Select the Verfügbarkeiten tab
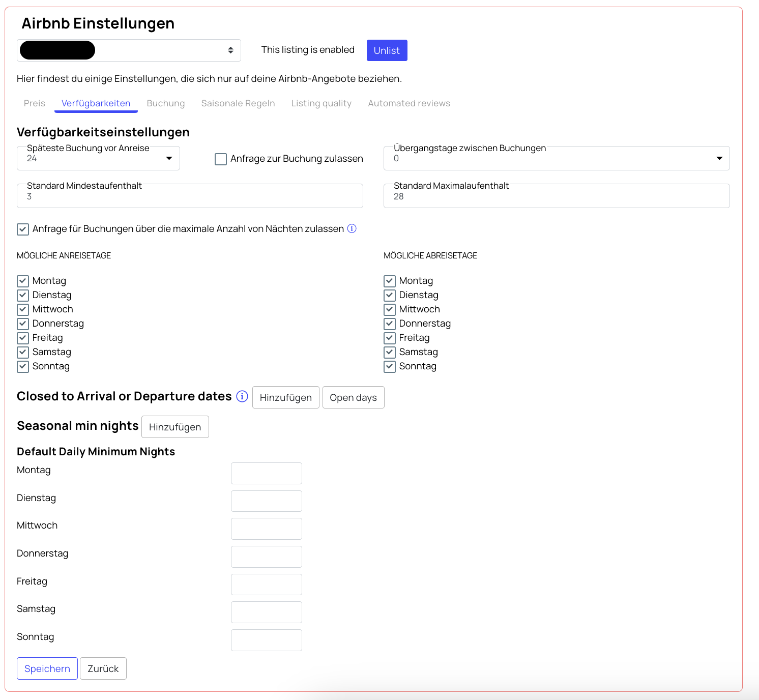 pyautogui.click(x=96, y=103)
